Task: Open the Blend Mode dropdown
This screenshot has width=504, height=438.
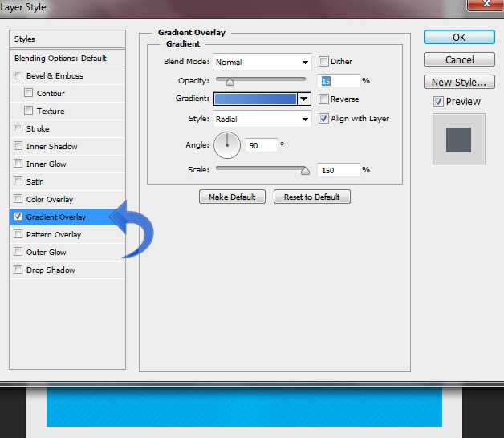Action: (x=262, y=62)
